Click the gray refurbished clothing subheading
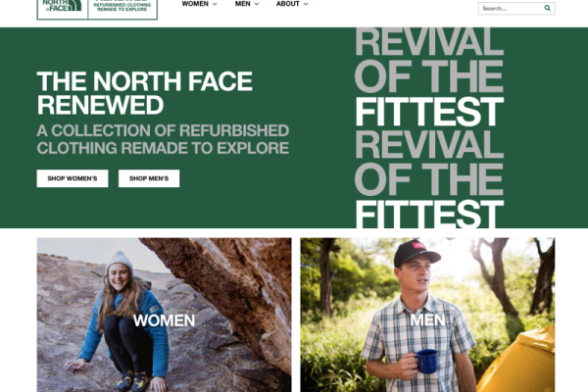The height and width of the screenshot is (392, 588). click(163, 139)
